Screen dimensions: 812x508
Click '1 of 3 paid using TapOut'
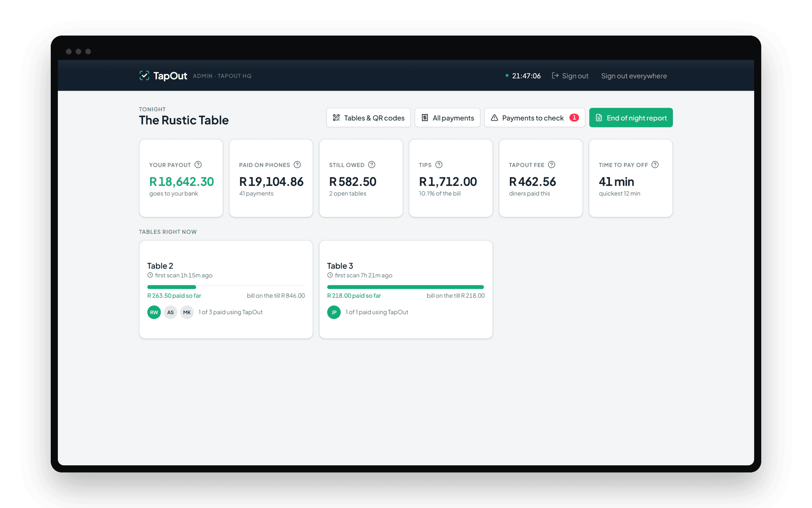point(230,312)
